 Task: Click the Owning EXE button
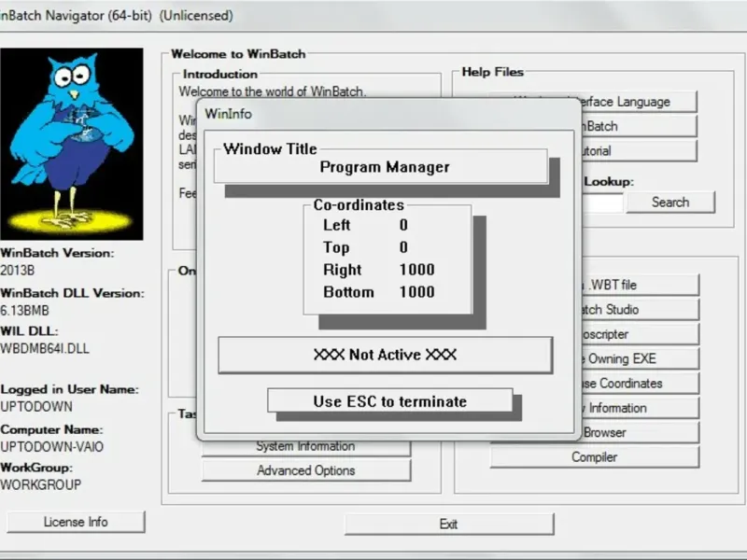click(x=640, y=358)
